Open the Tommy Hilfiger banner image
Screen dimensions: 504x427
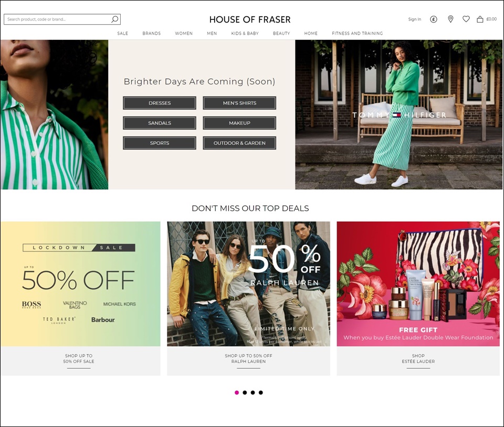point(399,114)
